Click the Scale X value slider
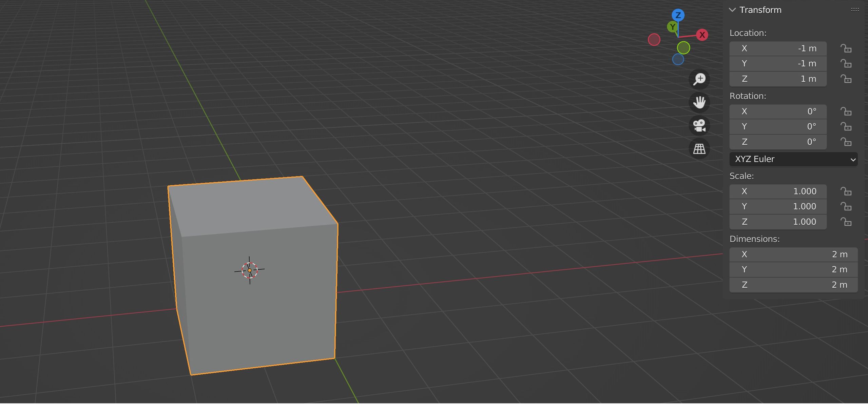 (778, 191)
